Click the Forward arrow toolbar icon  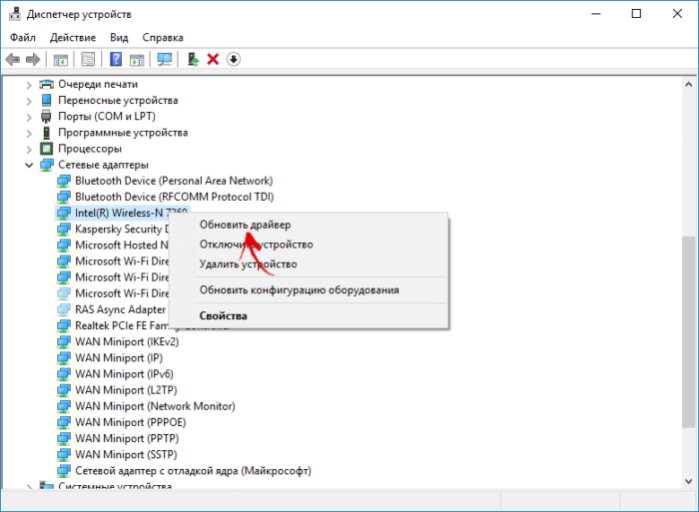[x=33, y=59]
